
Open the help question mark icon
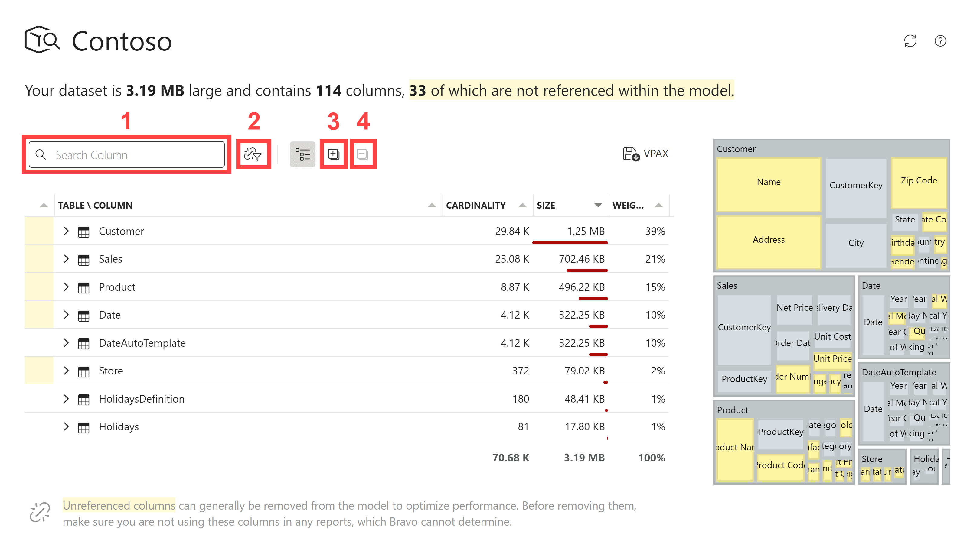(x=940, y=41)
